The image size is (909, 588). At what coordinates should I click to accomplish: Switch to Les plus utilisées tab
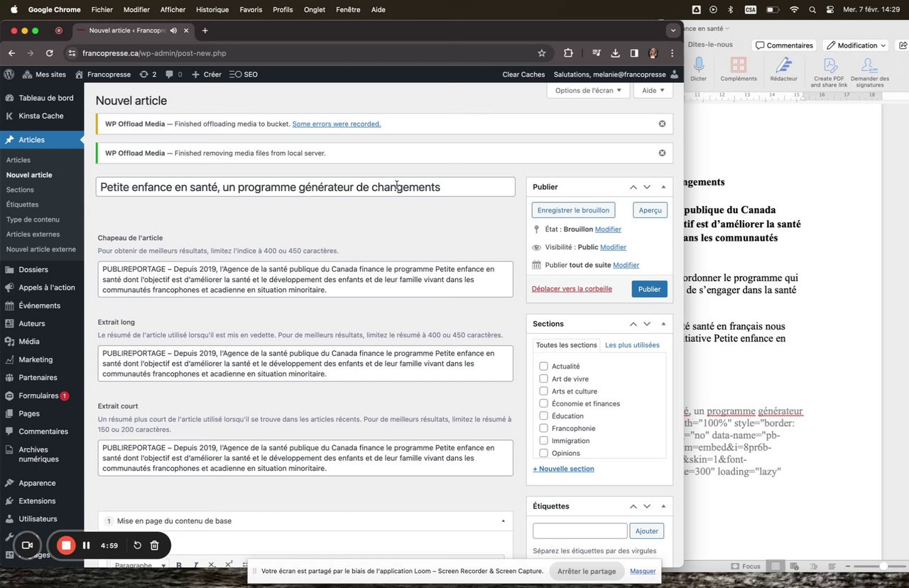coord(632,345)
